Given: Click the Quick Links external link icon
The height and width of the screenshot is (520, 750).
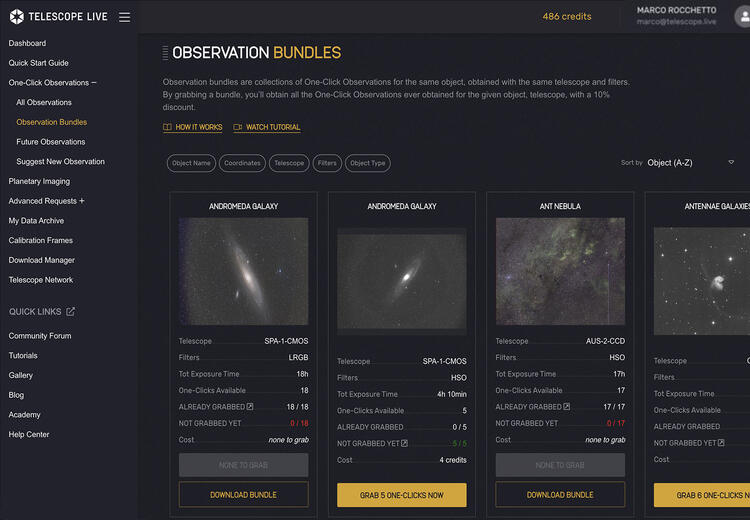Looking at the screenshot, I should [70, 311].
